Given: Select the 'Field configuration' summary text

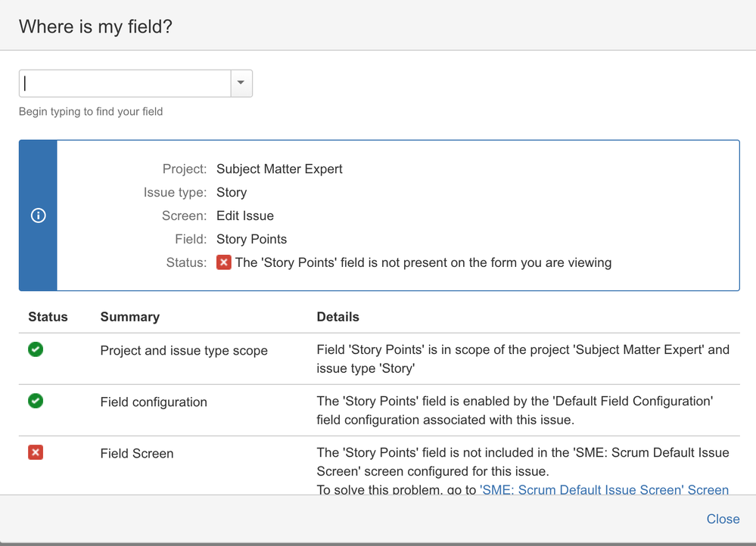Looking at the screenshot, I should (x=154, y=402).
